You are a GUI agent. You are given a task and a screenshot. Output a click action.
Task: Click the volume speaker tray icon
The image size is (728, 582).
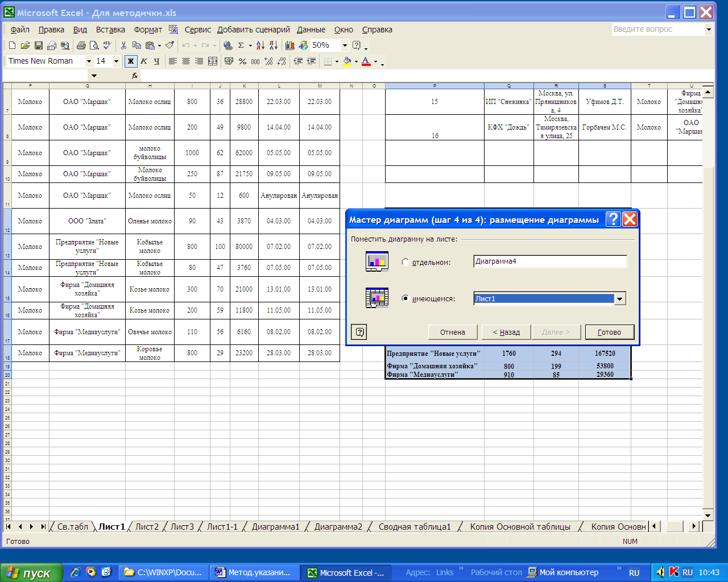[x=660, y=573]
